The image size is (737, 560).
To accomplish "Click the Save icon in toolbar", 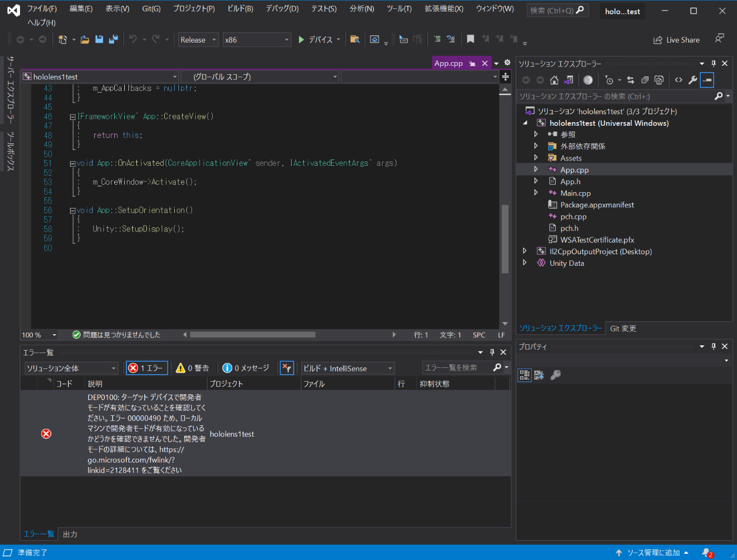I will [99, 39].
